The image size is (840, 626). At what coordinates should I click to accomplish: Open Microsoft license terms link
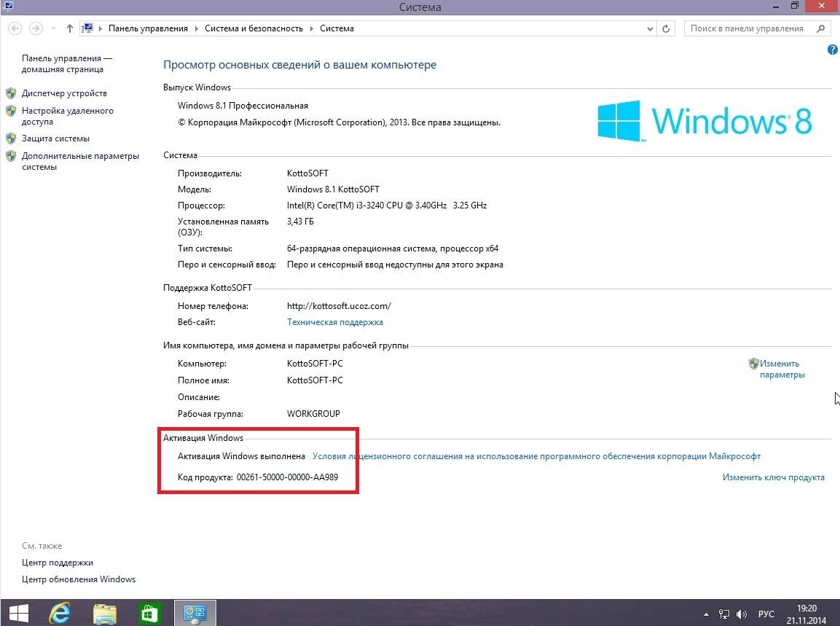pos(536,456)
